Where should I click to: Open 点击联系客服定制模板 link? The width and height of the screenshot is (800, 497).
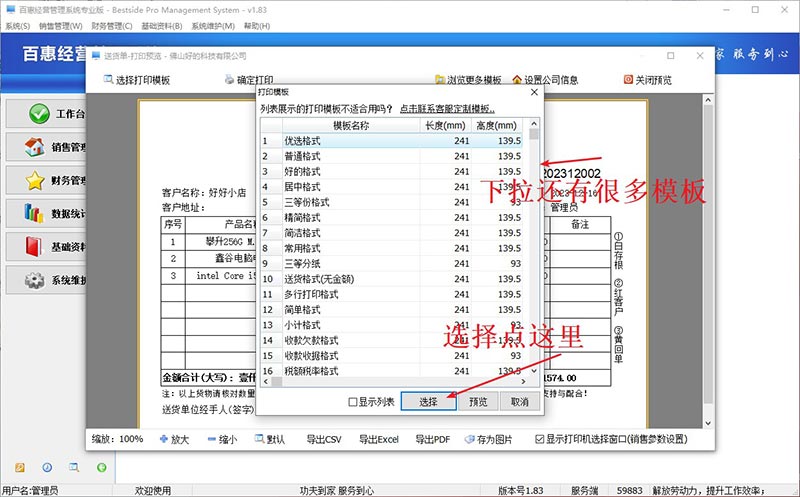pos(447,109)
